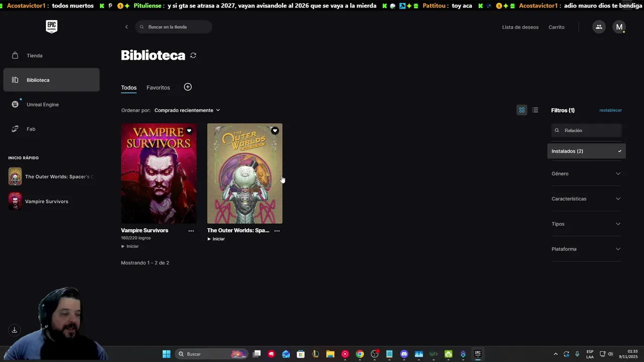
Task: Open the clock showing 01:33
Action: coord(628,354)
